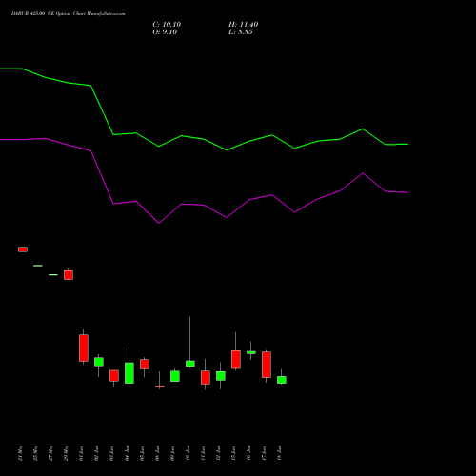Click the '21 May' date label
The image size is (476, 476).
(x=20, y=453)
